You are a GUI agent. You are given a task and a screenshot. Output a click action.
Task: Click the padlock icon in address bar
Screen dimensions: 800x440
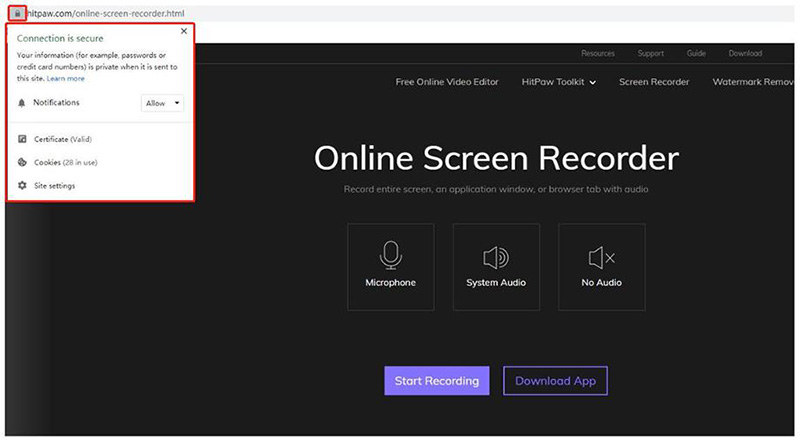(x=17, y=14)
